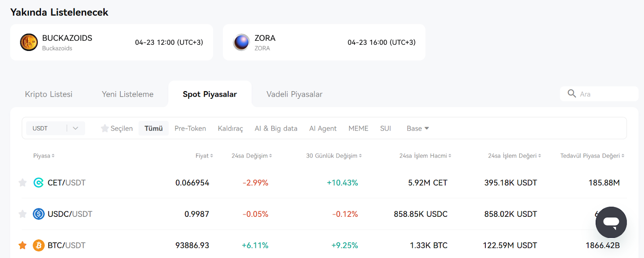The image size is (644, 258).
Task: Switch to Yeni Listeleme tab
Action: pos(128,94)
